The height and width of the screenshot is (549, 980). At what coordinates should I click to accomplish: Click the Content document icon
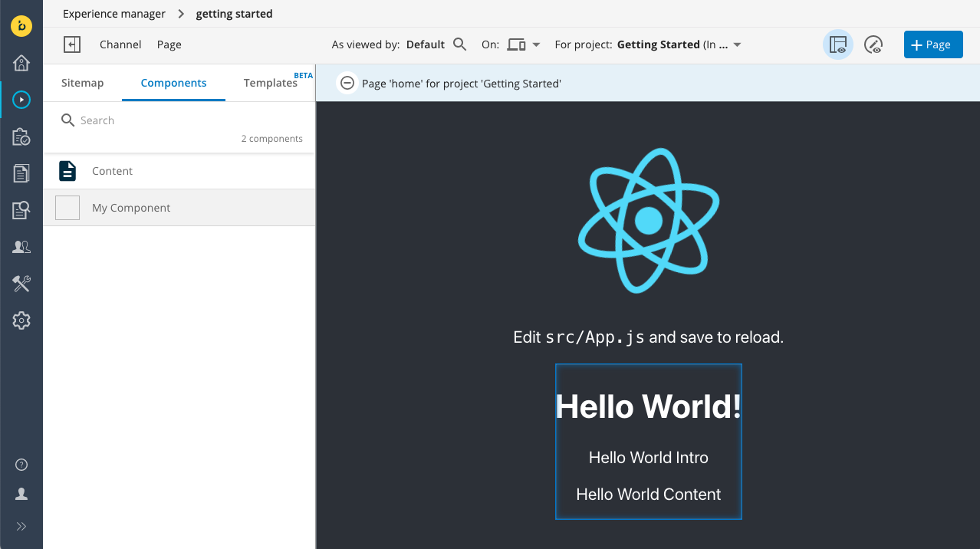coord(67,171)
